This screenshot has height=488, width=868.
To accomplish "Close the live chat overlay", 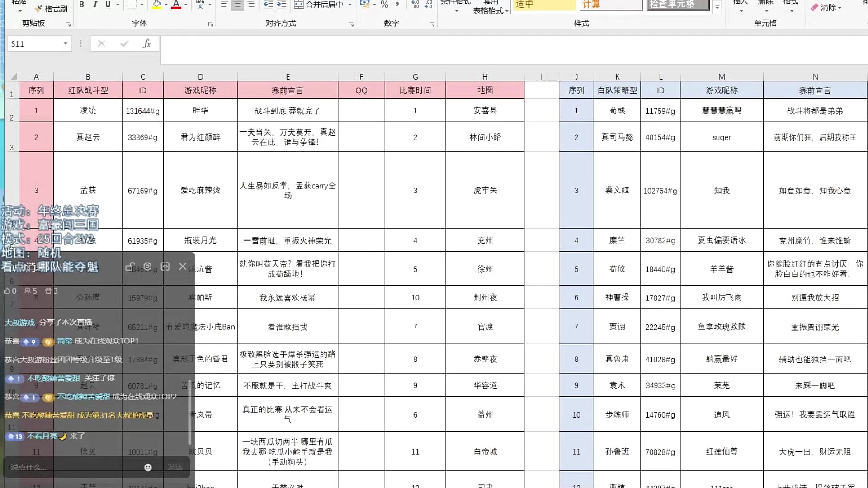I will point(183,267).
